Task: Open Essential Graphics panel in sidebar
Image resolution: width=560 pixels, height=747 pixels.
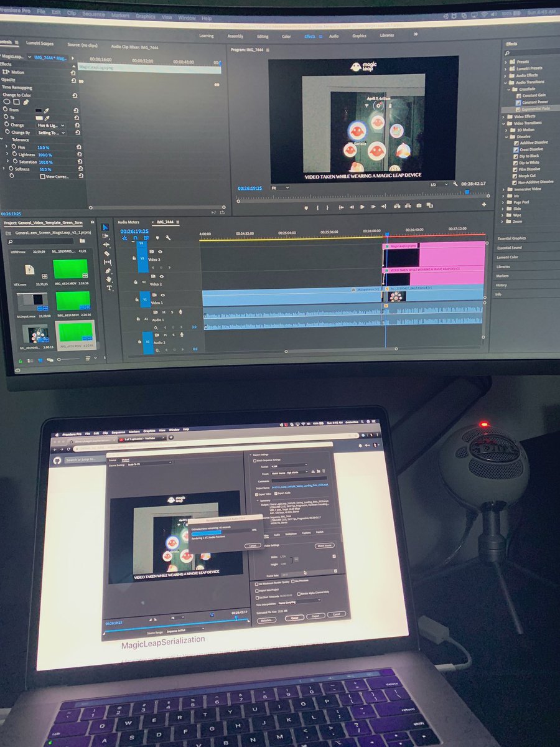Action: (x=511, y=238)
